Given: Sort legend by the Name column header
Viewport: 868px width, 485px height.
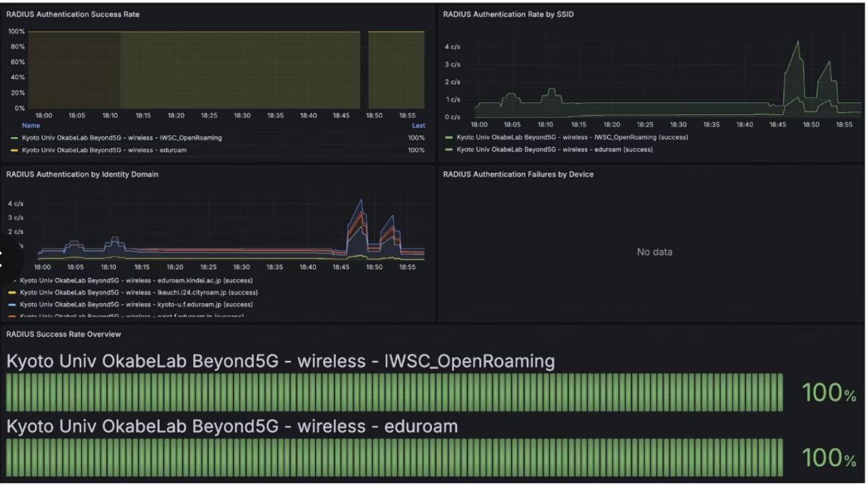Looking at the screenshot, I should [x=31, y=126].
